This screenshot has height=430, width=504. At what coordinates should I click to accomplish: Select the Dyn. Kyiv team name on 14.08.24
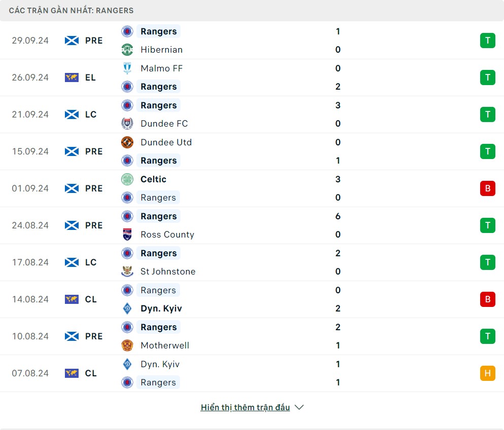161,308
